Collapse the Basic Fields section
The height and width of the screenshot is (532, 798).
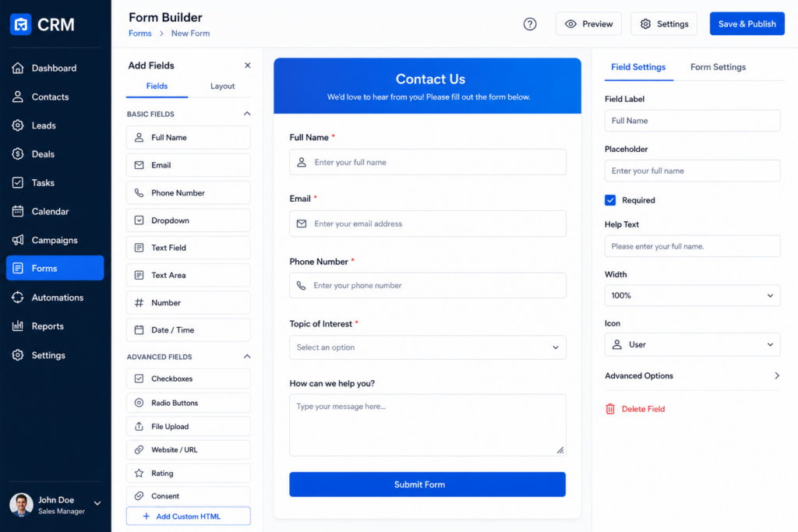pyautogui.click(x=247, y=114)
